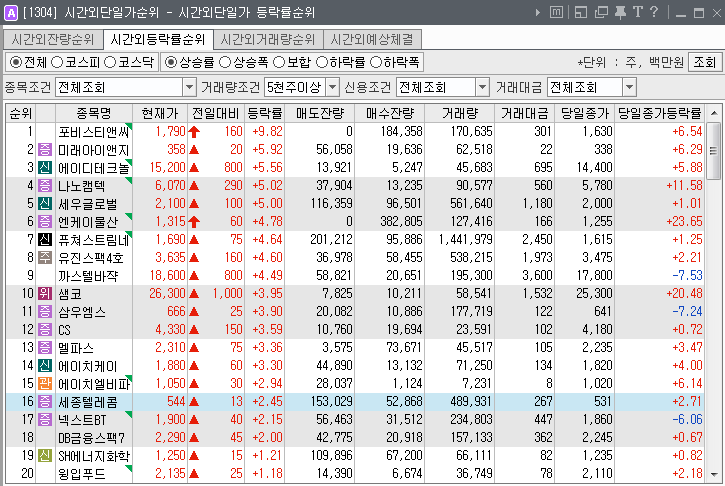725x486 pixels.
Task: Click the 증 badge on 엔케이물산 row
Action: click(44, 221)
